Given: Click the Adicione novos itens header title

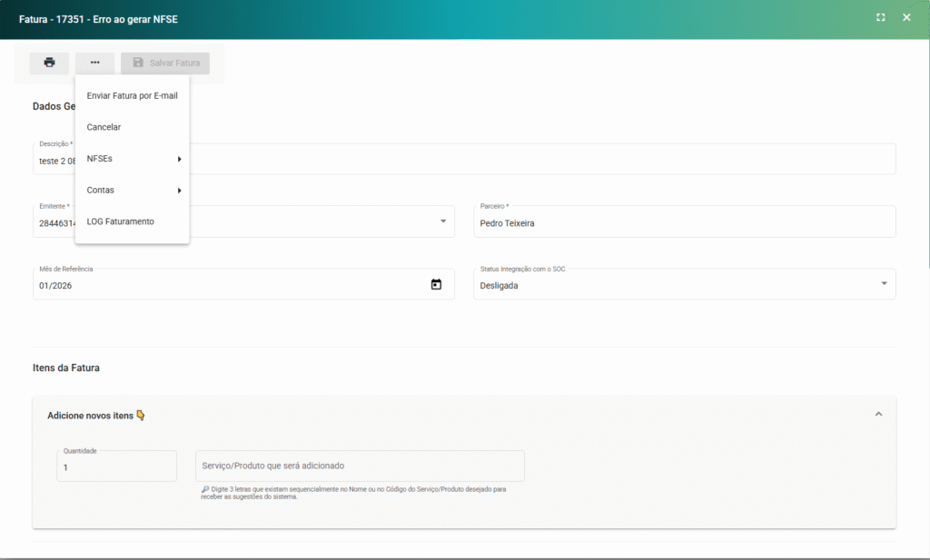Looking at the screenshot, I should tap(91, 416).
